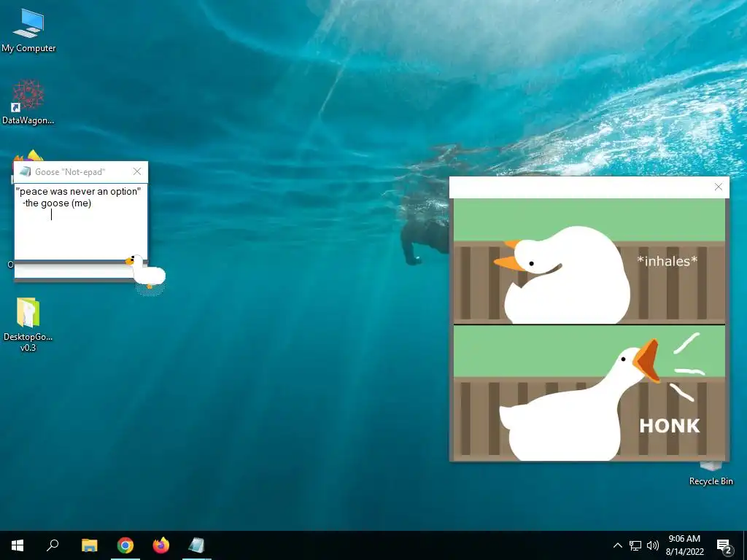Click the "-the goose (me)" line
747x560 pixels.
[x=57, y=203]
